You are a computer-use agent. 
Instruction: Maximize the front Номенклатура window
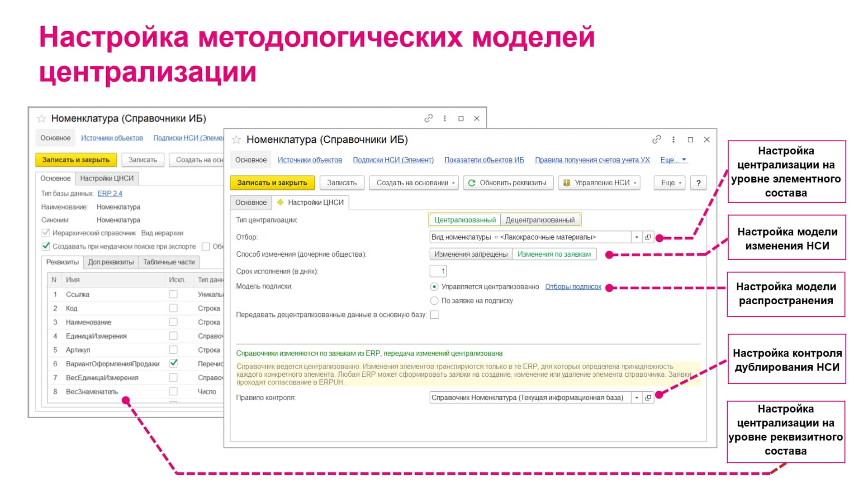pos(690,139)
